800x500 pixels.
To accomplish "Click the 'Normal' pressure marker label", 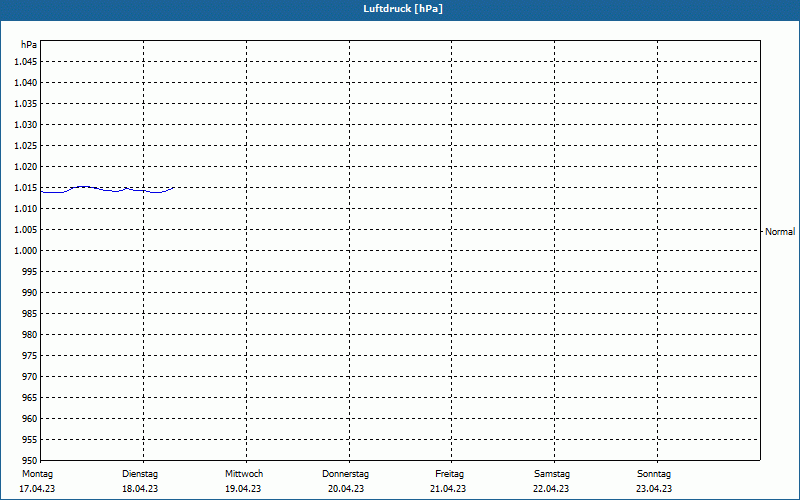I will [780, 232].
